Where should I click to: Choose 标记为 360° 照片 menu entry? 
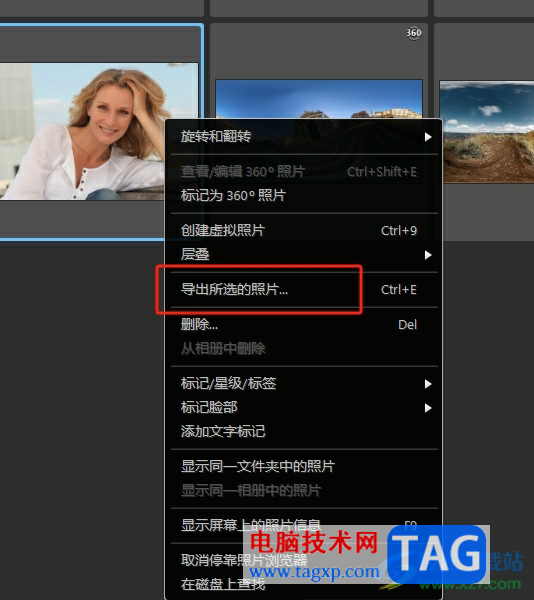click(x=304, y=196)
